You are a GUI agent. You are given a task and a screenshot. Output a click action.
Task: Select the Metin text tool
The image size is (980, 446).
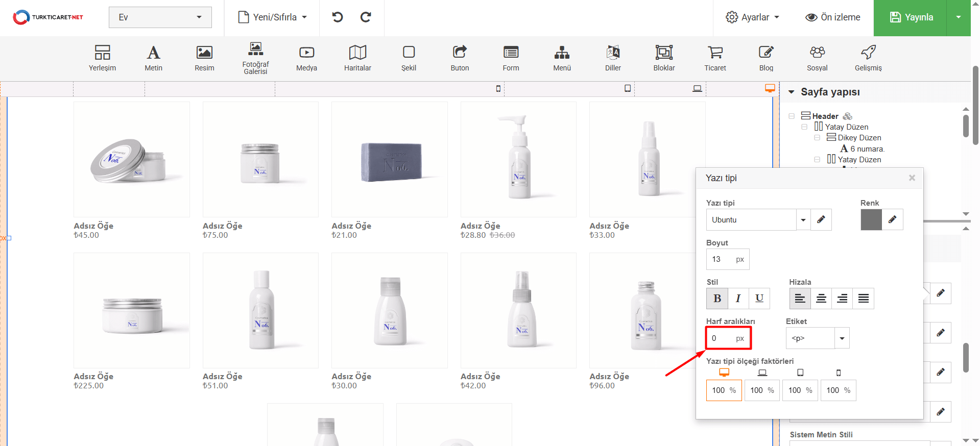pos(153,58)
